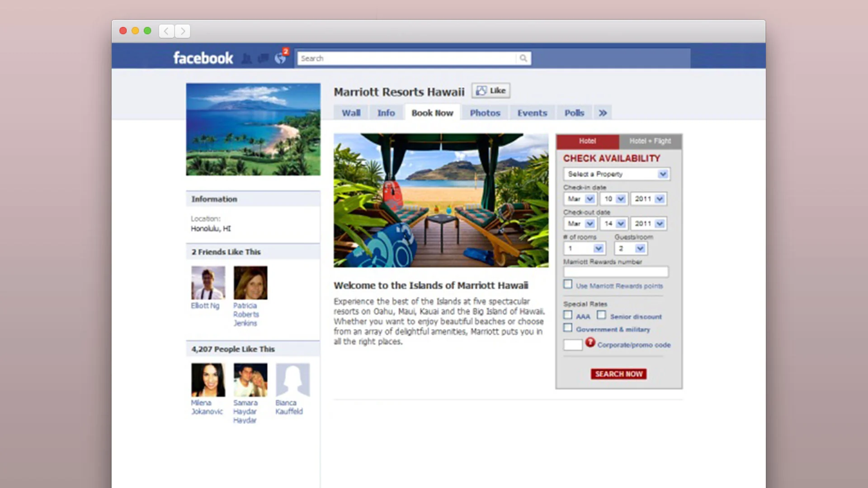The width and height of the screenshot is (868, 488).
Task: Open the Guests/room dropdown
Action: coord(630,248)
